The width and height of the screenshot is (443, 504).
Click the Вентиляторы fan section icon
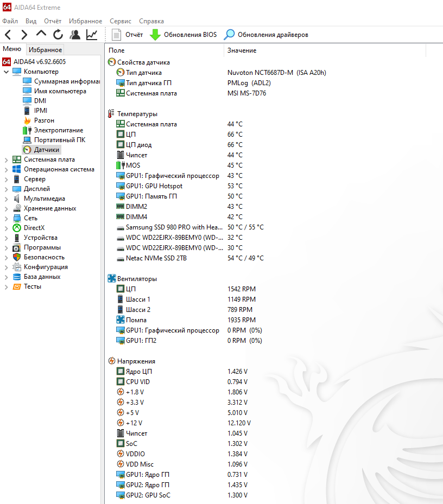click(x=112, y=279)
